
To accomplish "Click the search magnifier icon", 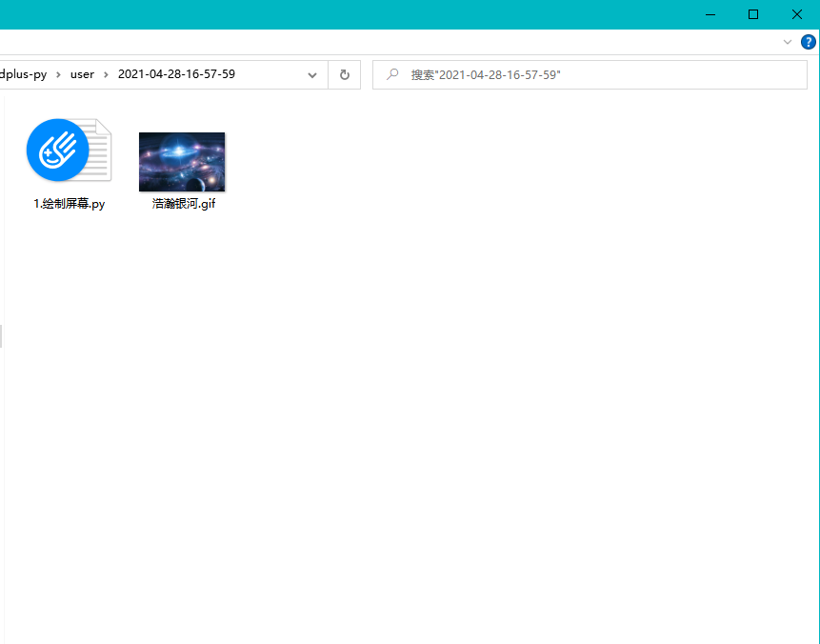I will 392,74.
